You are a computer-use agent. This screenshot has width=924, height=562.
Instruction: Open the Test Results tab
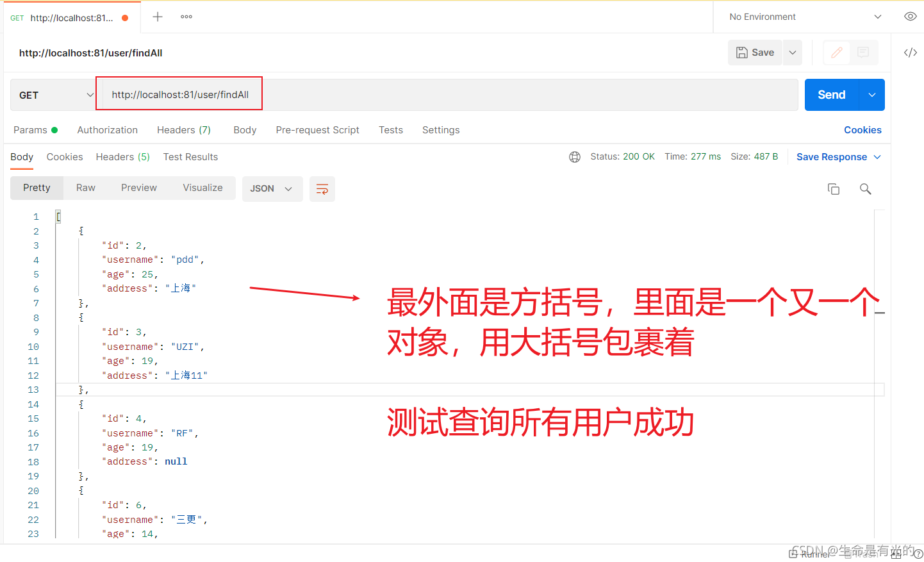click(x=190, y=157)
